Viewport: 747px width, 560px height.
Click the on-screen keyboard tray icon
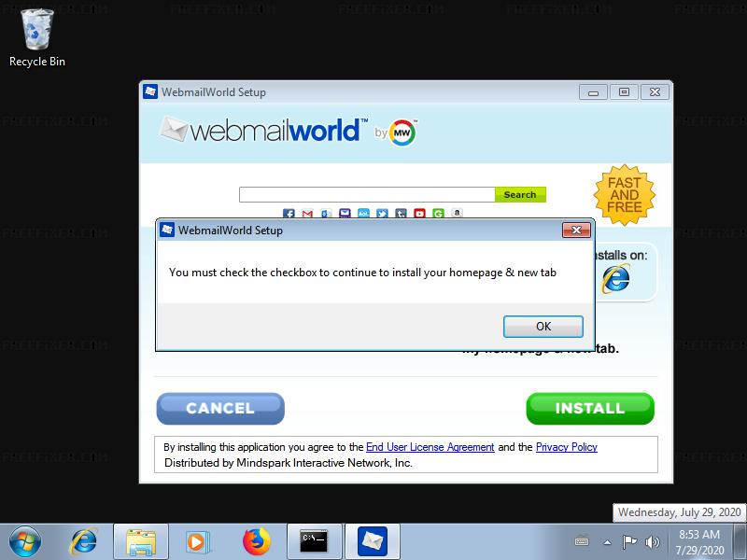coord(582,541)
